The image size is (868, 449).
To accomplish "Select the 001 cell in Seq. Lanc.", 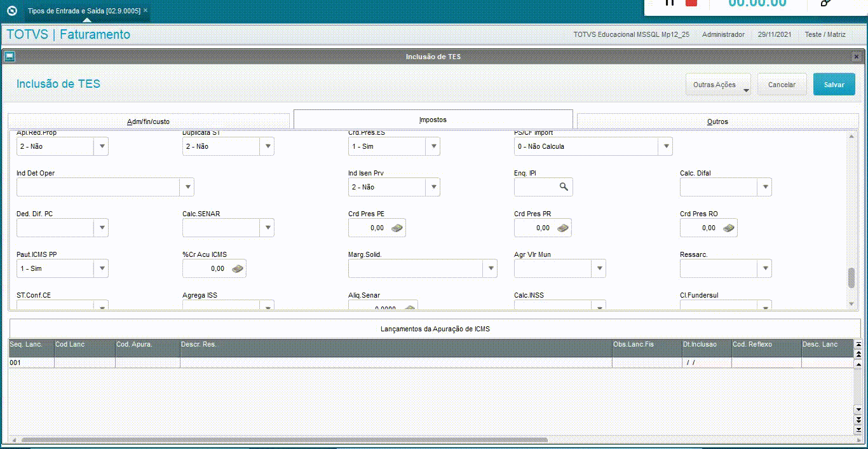I will 31,363.
